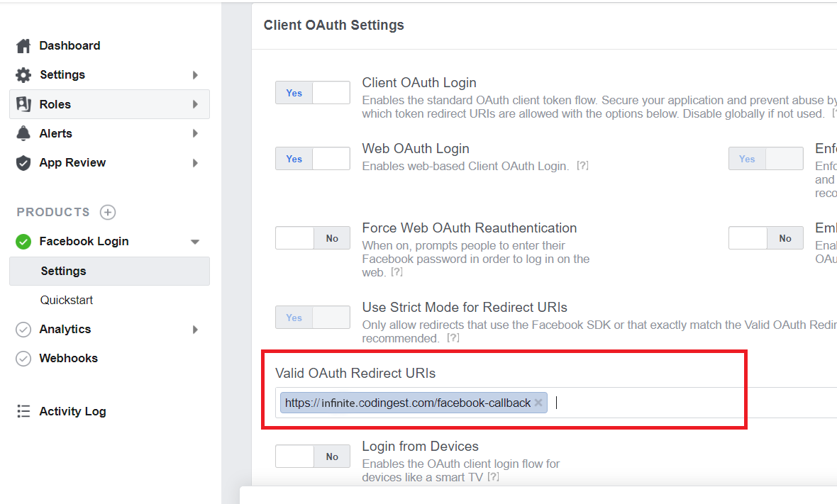Add a product with the plus icon
Image resolution: width=837 pixels, height=504 pixels.
107,212
